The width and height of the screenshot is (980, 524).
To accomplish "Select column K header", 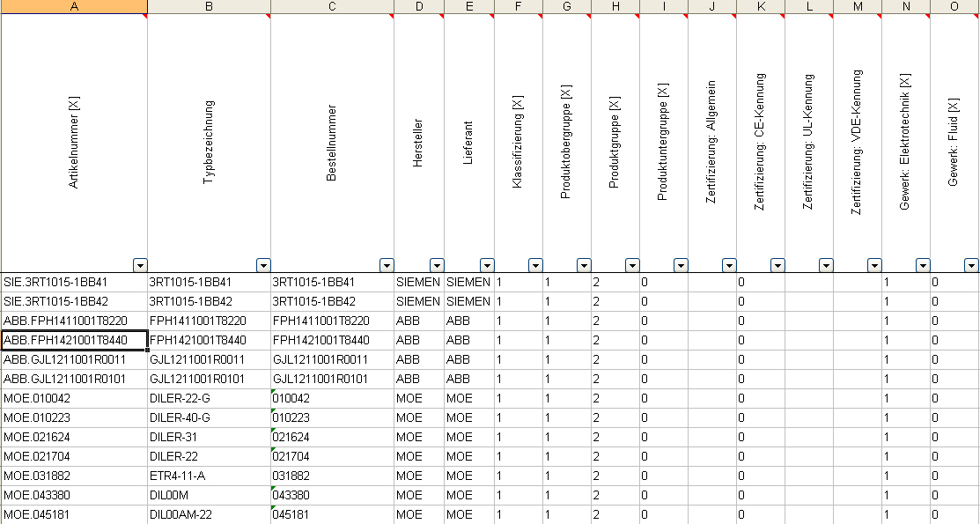I will pyautogui.click(x=761, y=6).
